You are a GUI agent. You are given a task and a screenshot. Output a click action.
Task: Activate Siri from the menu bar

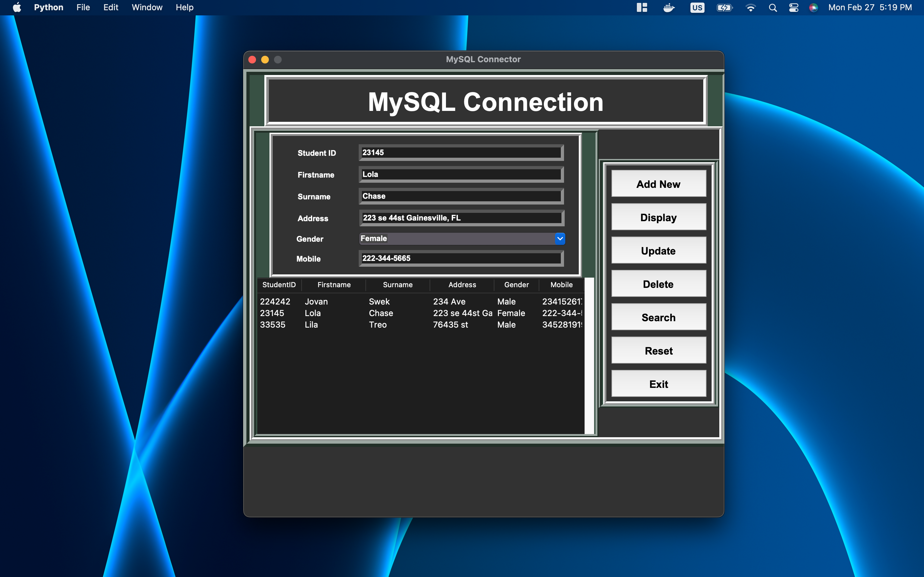click(814, 7)
